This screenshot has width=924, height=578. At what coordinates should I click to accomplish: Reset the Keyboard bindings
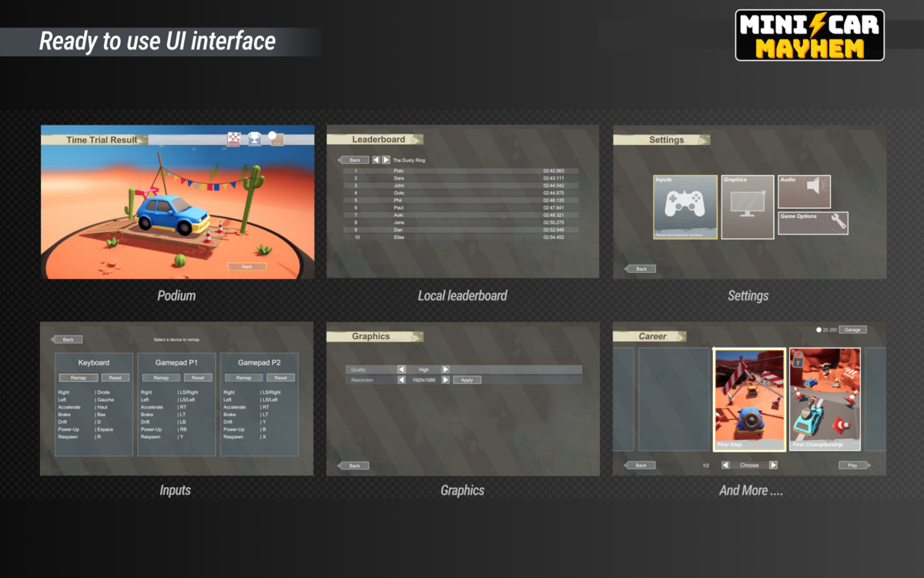pyautogui.click(x=115, y=378)
